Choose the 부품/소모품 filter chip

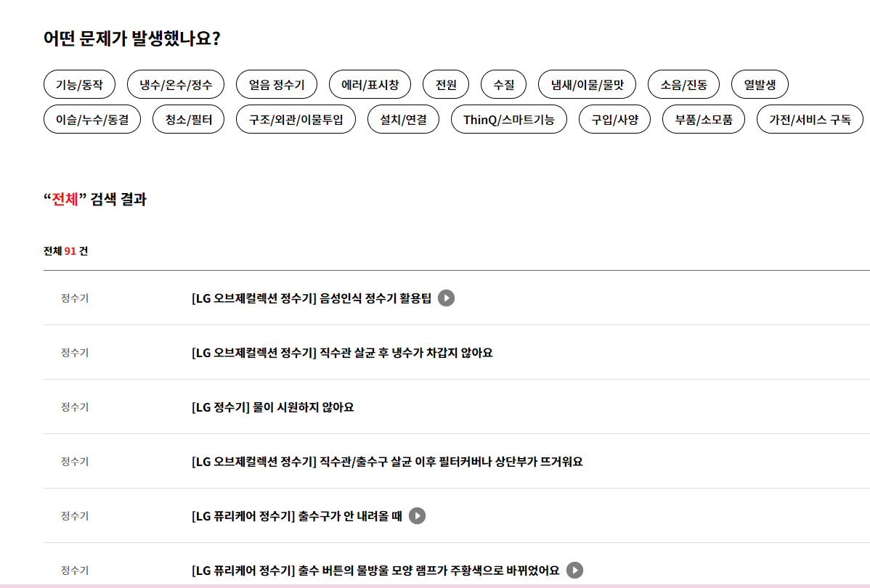tap(704, 119)
